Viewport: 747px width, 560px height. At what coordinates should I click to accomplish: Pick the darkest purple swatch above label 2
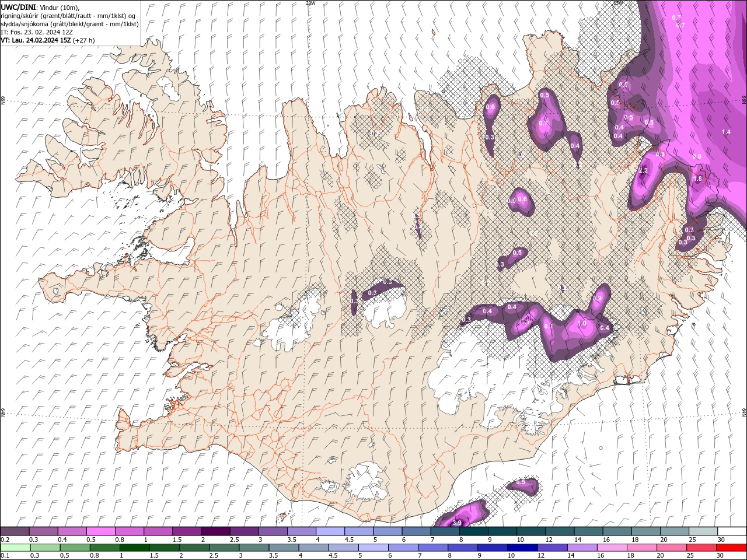[215, 531]
